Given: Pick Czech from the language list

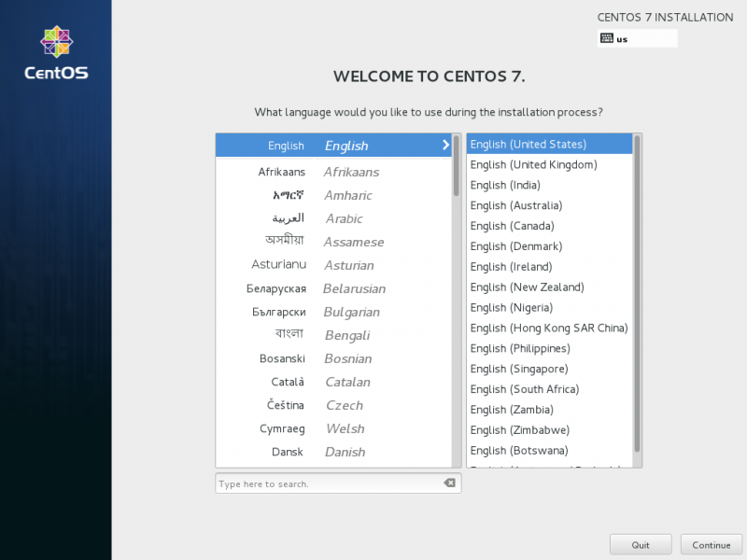Looking at the screenshot, I should pyautogui.click(x=331, y=405).
